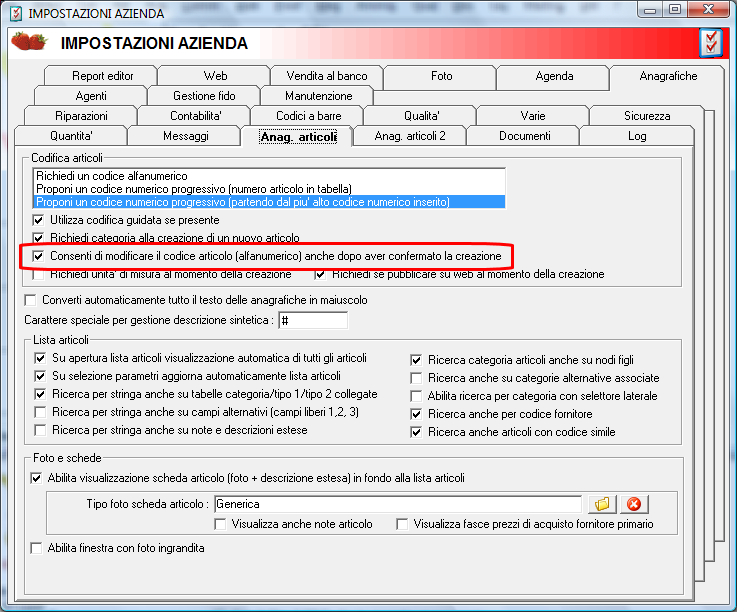The width and height of the screenshot is (737, 612).
Task: Click the folder browse icon for photo type
Action: click(602, 504)
